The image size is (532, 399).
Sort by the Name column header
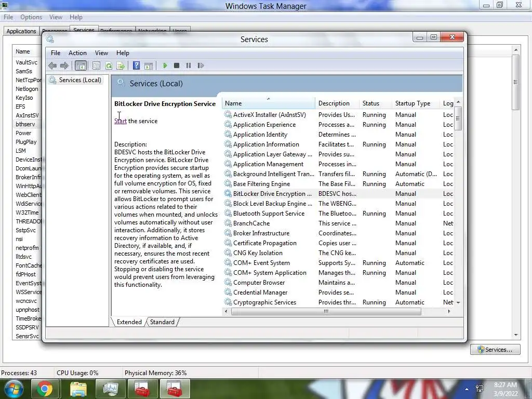click(x=269, y=103)
